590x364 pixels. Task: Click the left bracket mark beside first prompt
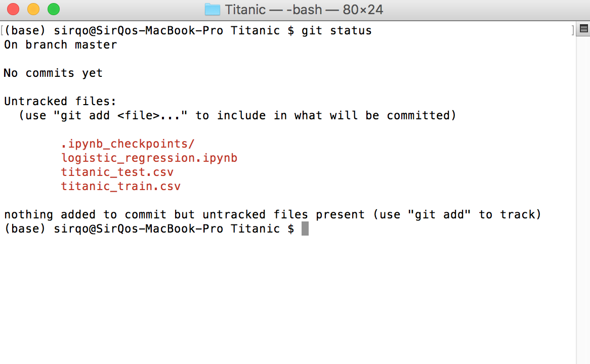click(x=3, y=30)
